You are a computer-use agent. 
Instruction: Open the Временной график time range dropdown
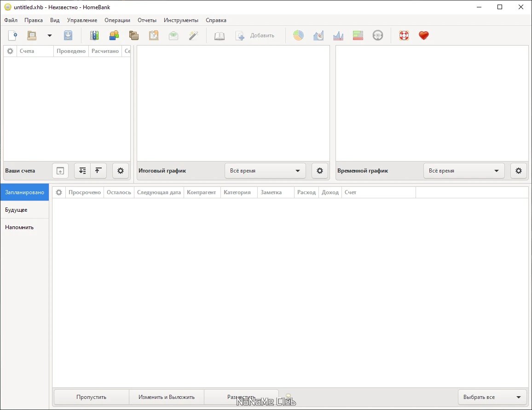click(464, 171)
